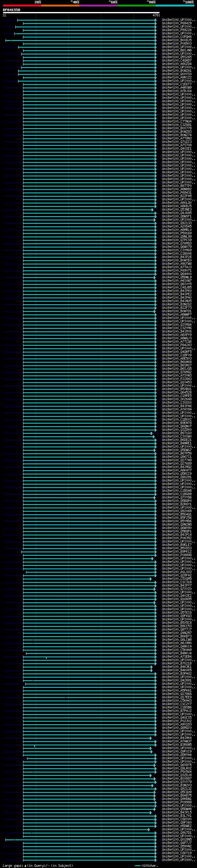Select the UniRef100_P02302 label
This screenshot has width=197, height=868.
[177, 721]
